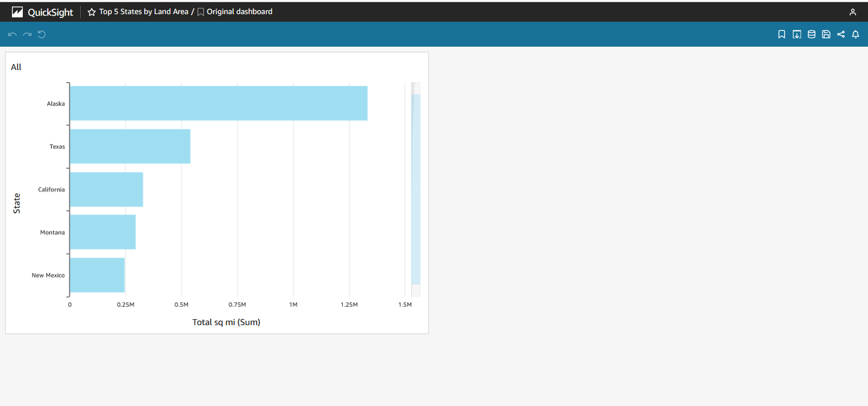Click the alerts bell icon
The width and height of the screenshot is (868, 406).
tap(856, 34)
